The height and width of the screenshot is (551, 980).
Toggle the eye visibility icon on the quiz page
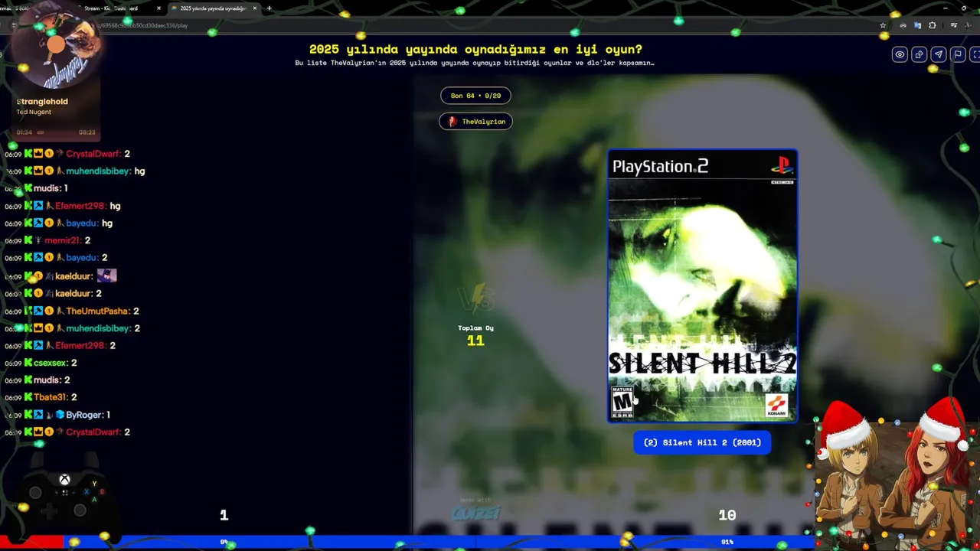point(900,54)
